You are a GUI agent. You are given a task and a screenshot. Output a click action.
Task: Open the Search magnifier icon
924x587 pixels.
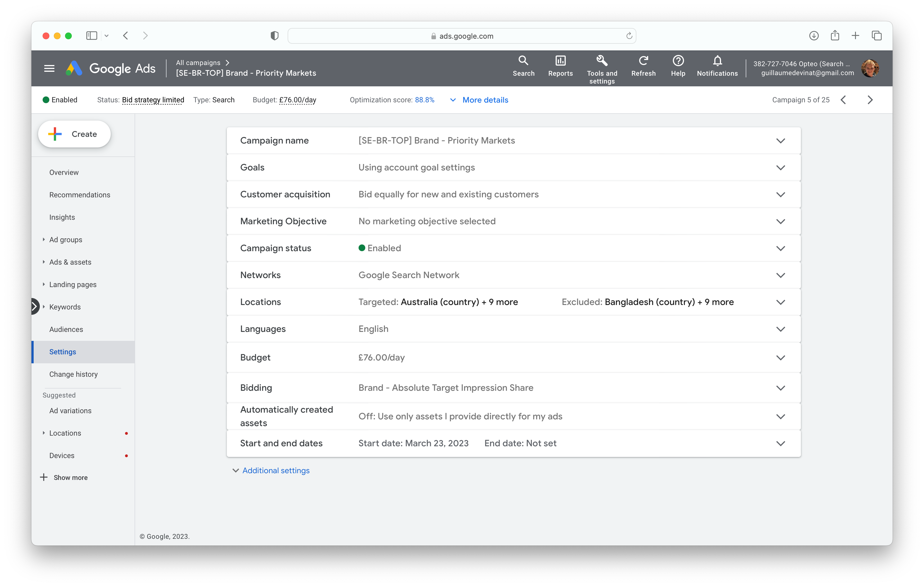[x=523, y=61]
